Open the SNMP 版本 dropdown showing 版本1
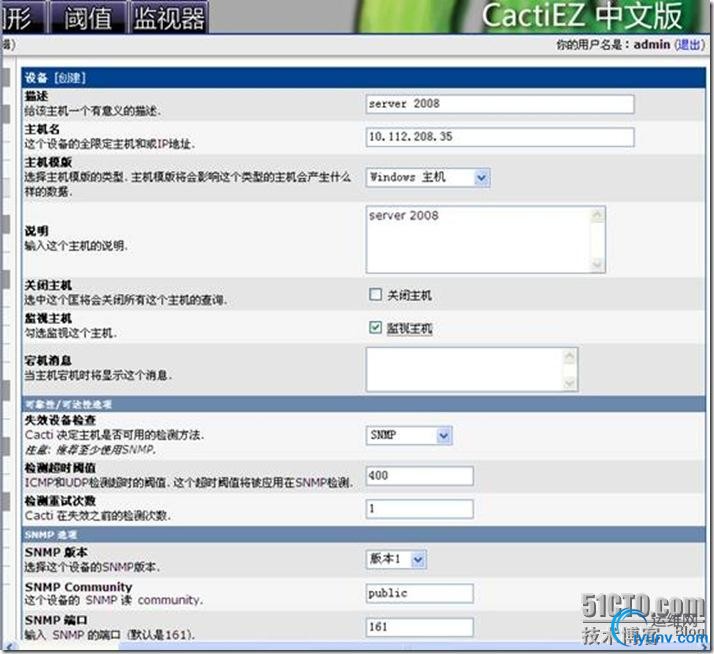The image size is (714, 654). [x=396, y=559]
